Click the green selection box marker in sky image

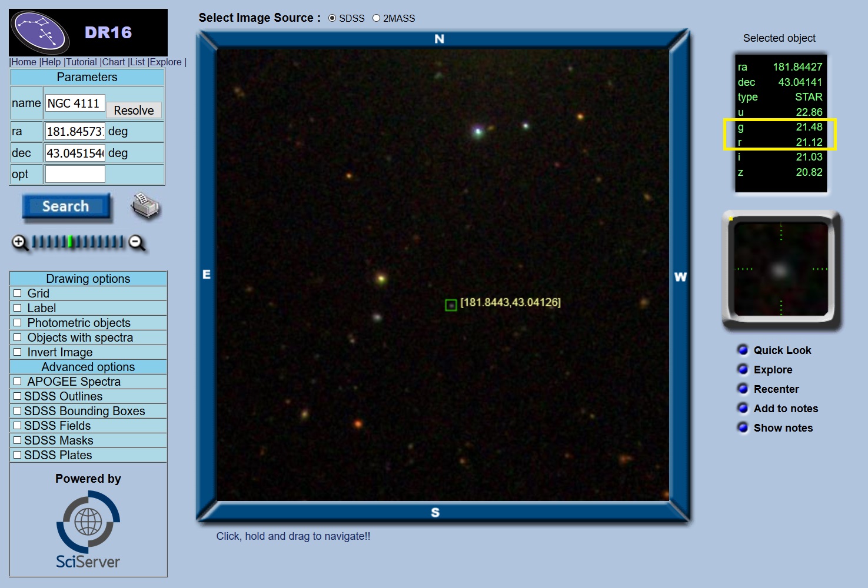click(x=451, y=305)
